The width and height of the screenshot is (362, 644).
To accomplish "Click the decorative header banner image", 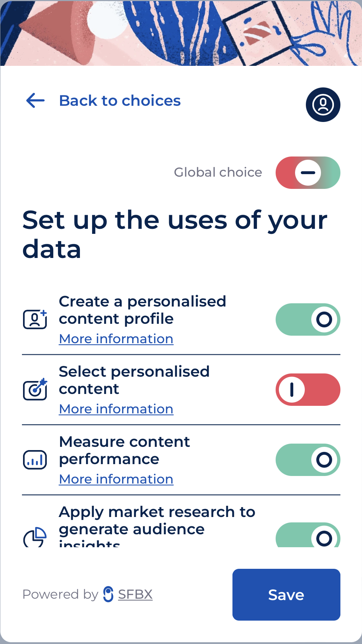I will pos(181,33).
